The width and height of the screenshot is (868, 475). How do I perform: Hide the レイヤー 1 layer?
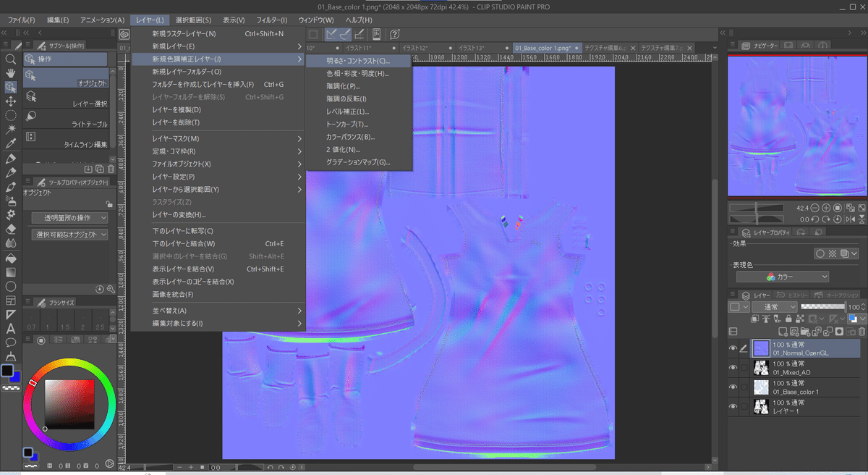tap(733, 406)
